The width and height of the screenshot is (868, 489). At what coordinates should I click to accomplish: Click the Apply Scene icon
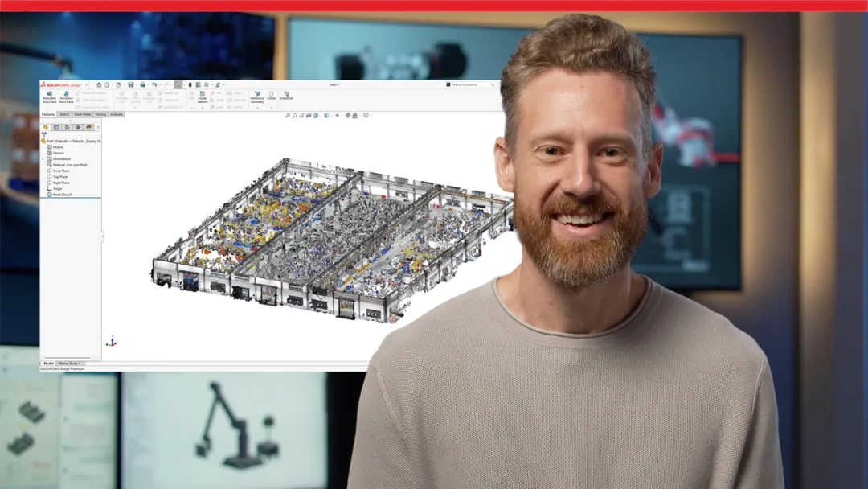(x=355, y=115)
